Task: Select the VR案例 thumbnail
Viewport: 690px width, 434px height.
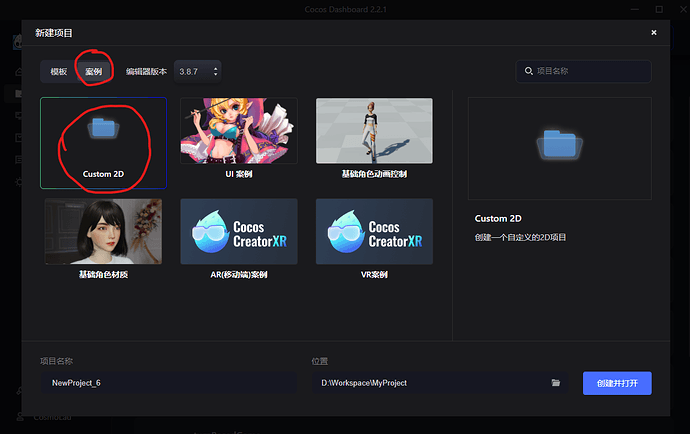Action: pyautogui.click(x=374, y=232)
